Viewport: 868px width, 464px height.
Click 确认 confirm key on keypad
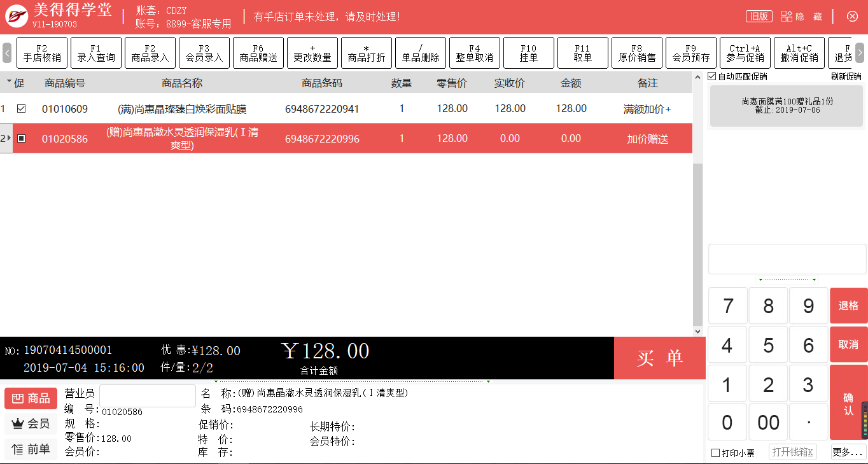coord(848,402)
